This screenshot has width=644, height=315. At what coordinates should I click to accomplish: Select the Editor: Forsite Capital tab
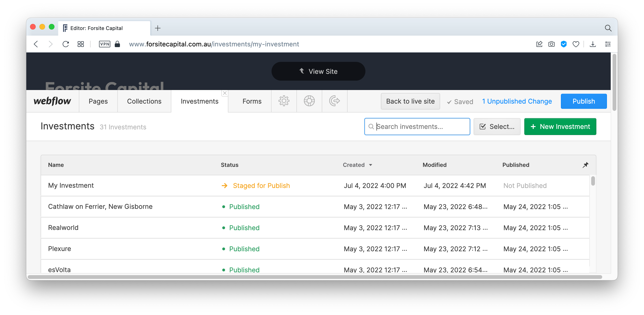tap(104, 28)
